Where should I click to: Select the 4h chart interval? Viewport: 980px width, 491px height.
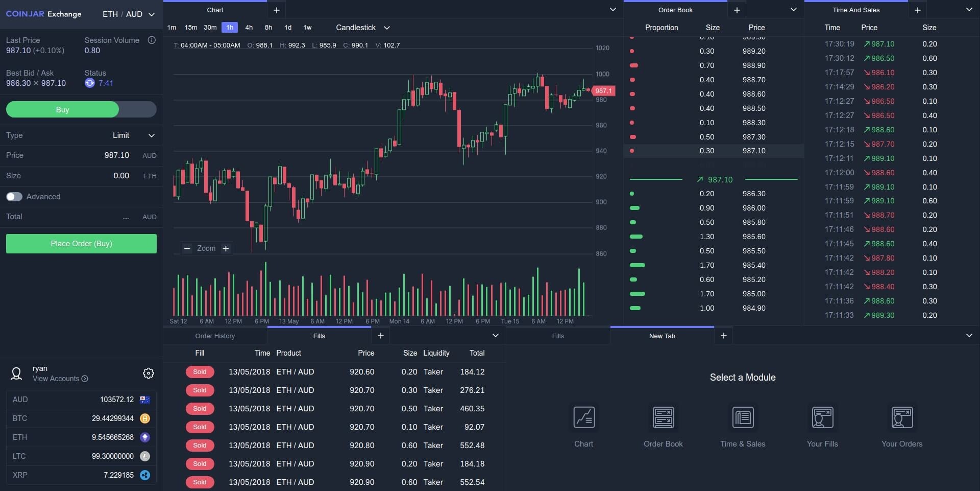pyautogui.click(x=249, y=28)
